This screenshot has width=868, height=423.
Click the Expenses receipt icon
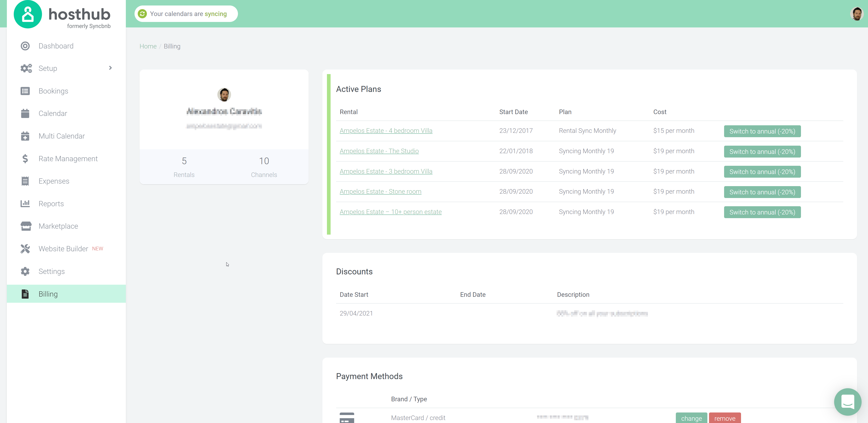tap(25, 181)
